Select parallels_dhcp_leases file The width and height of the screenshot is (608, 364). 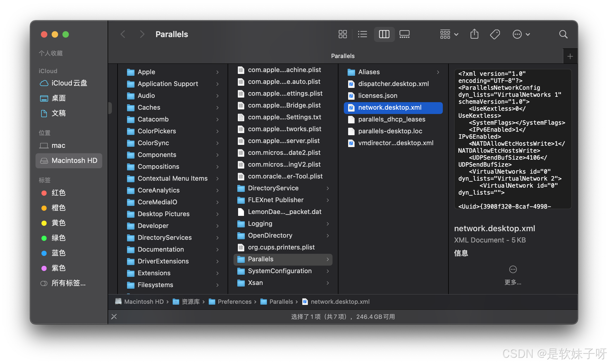point(393,119)
